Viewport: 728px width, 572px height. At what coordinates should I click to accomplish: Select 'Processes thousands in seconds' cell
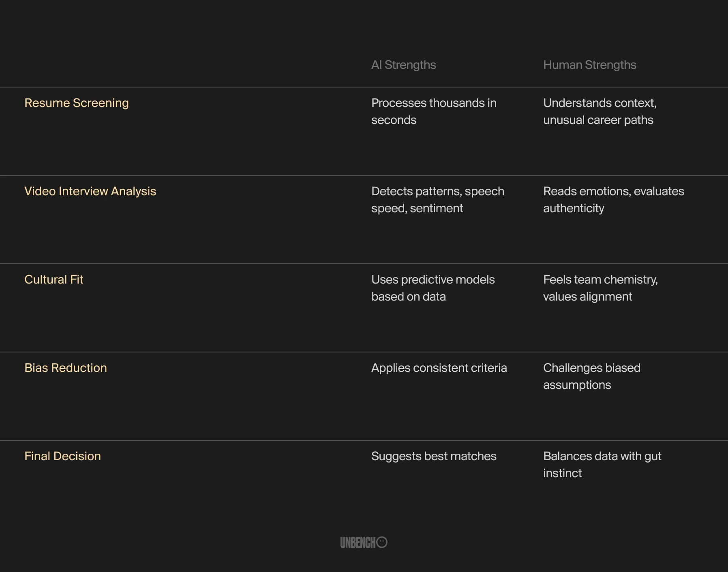[x=434, y=111]
